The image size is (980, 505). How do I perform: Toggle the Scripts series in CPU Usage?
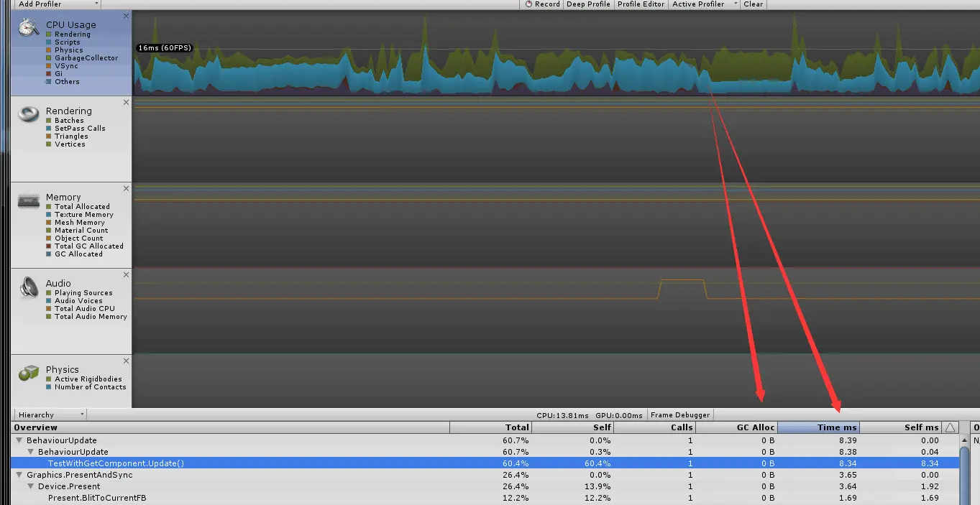(49, 42)
